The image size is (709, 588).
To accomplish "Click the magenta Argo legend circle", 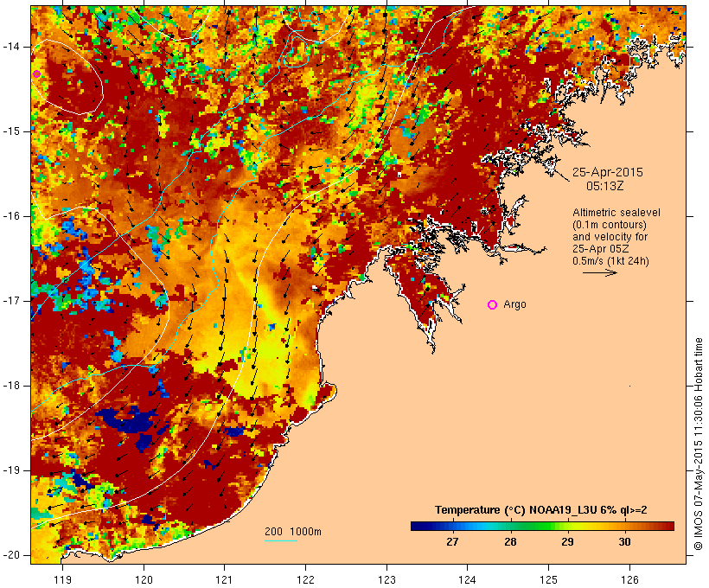I will [x=493, y=305].
